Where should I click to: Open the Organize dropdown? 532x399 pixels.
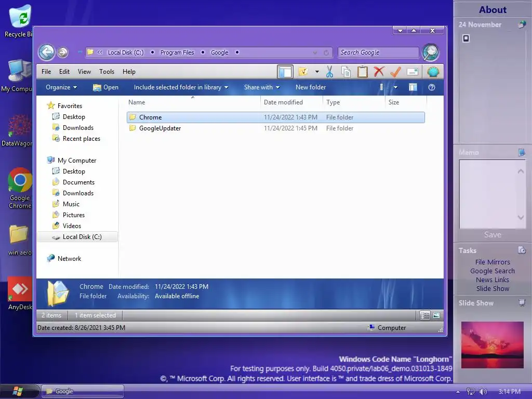(61, 87)
